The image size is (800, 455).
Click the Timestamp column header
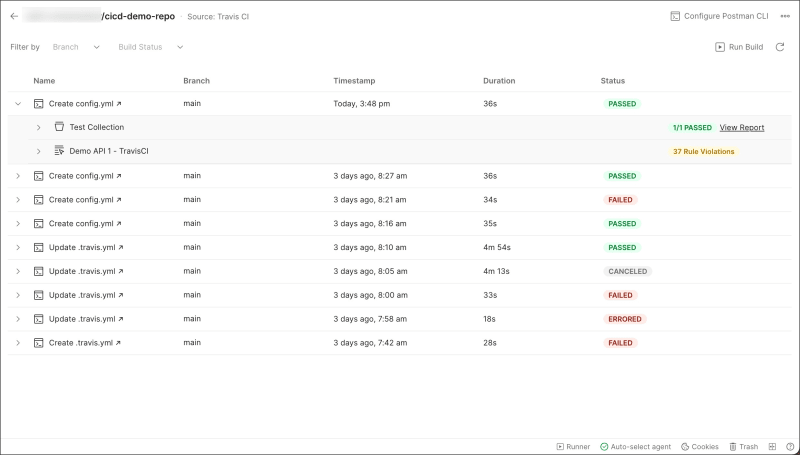(354, 81)
